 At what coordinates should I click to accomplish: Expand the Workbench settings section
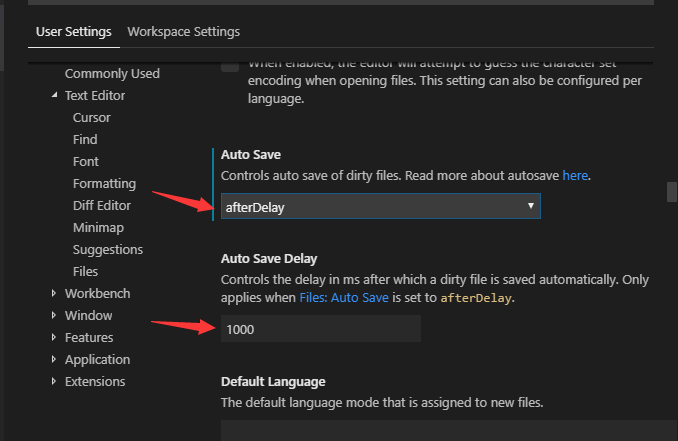coord(55,294)
